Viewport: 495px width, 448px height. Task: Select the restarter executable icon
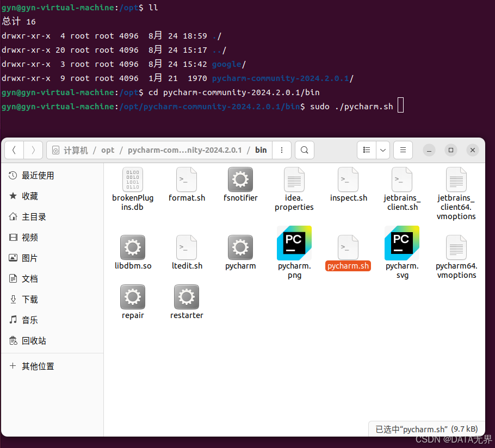[x=187, y=297]
